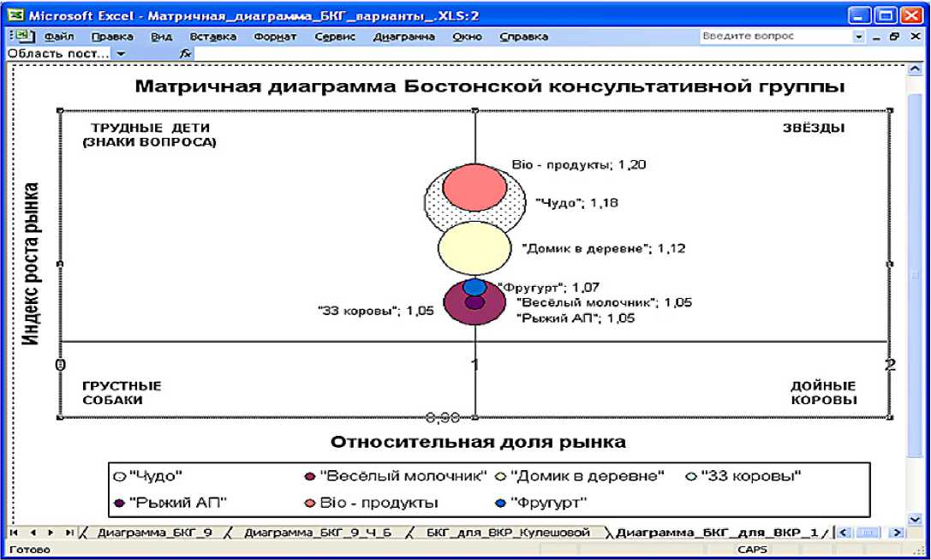Select axis title 'Относительная доля рынка'
931x560 pixels.
tap(478, 442)
